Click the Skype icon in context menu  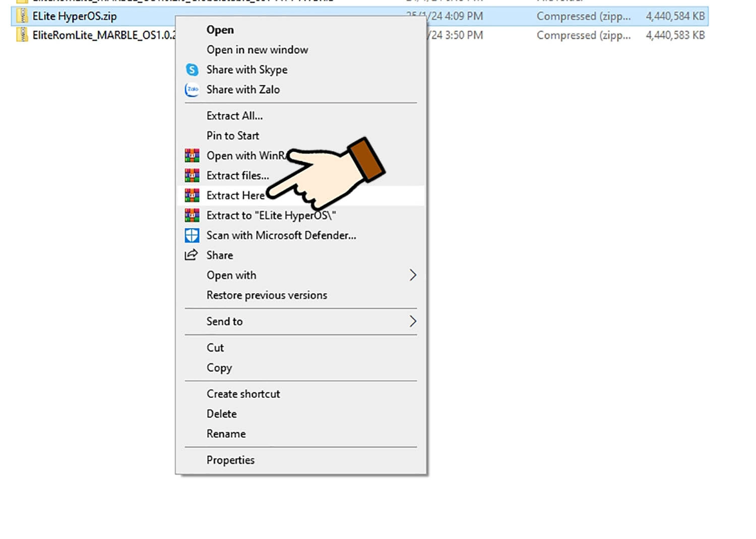[192, 70]
